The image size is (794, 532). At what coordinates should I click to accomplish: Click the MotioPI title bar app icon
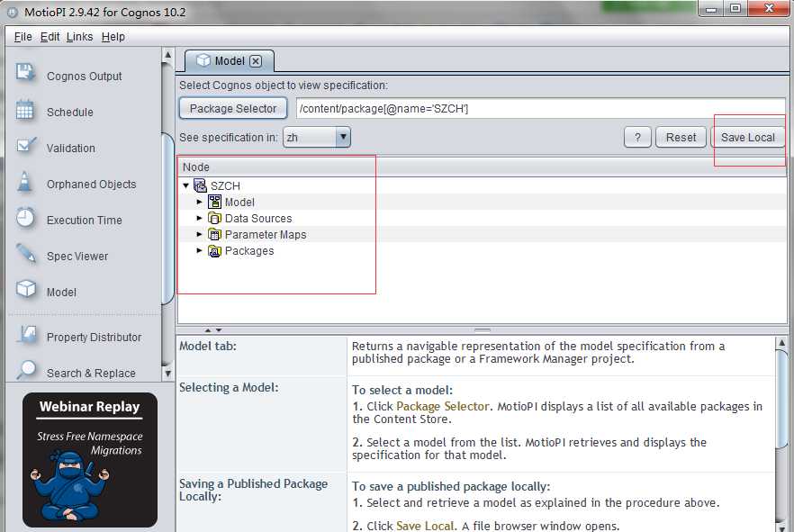tap(13, 12)
